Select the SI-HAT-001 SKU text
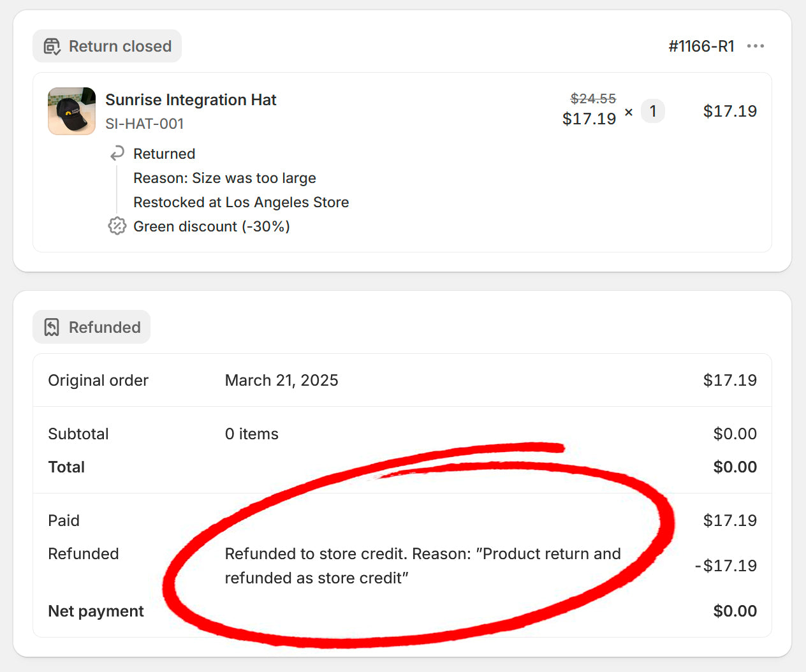806x672 pixels. point(145,124)
